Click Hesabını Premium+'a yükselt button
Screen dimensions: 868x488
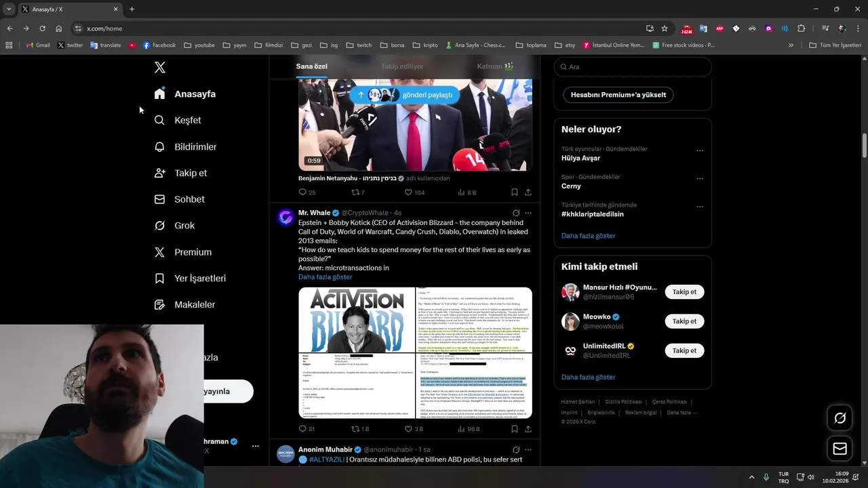[618, 95]
